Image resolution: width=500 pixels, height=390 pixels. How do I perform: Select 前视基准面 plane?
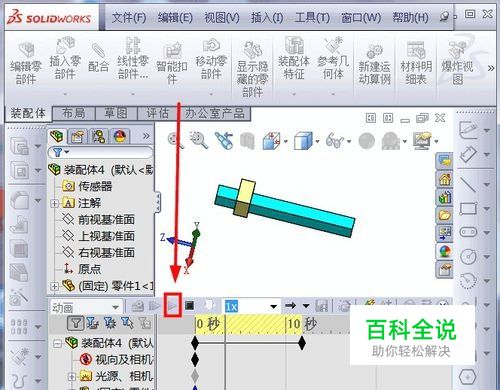click(x=99, y=220)
